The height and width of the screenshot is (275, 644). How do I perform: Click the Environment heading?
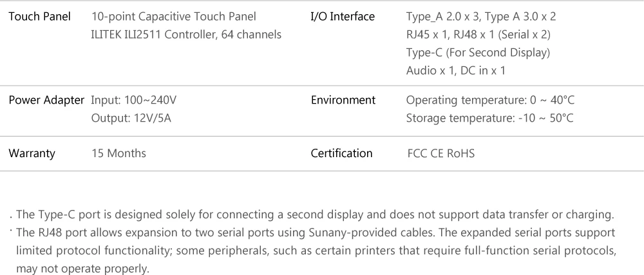(x=343, y=100)
